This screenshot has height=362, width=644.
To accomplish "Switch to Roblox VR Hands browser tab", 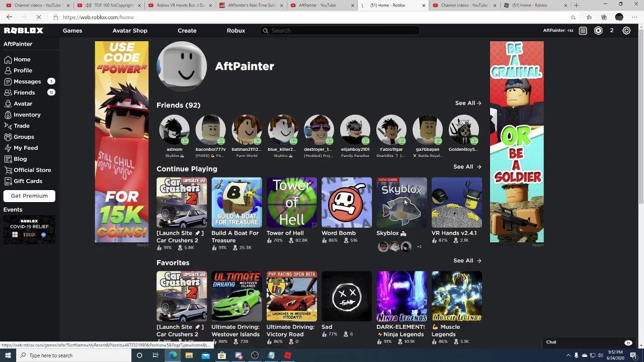I will (x=180, y=5).
